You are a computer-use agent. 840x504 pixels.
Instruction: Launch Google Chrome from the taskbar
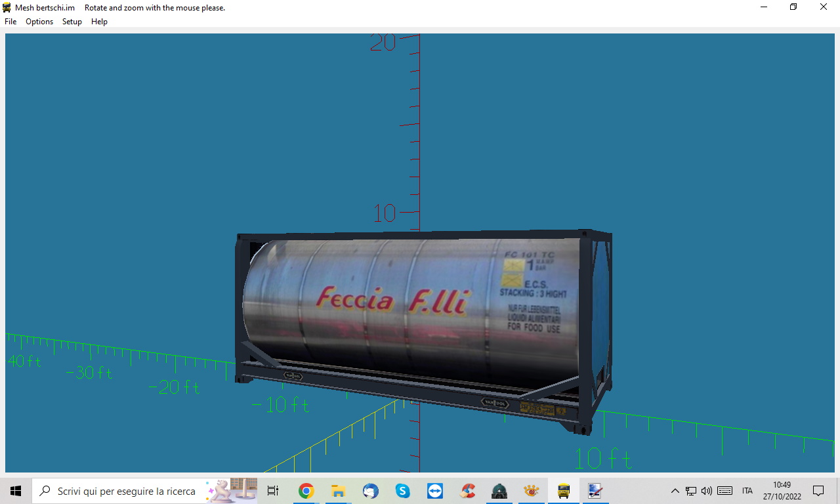tap(306, 491)
